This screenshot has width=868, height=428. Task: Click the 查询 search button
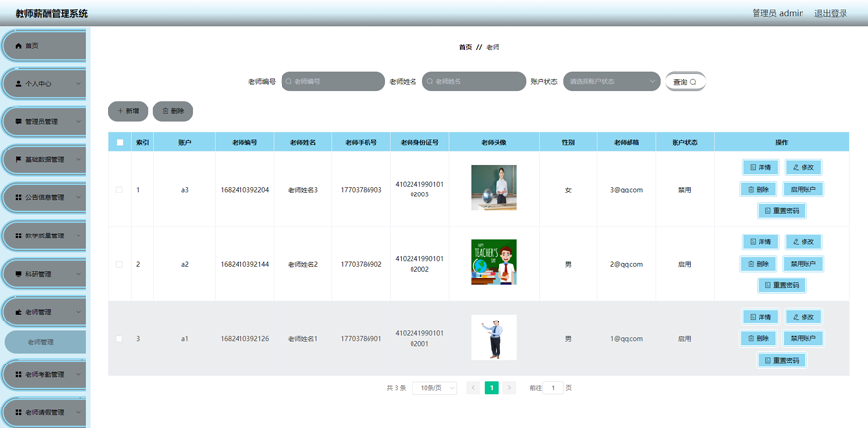point(685,82)
